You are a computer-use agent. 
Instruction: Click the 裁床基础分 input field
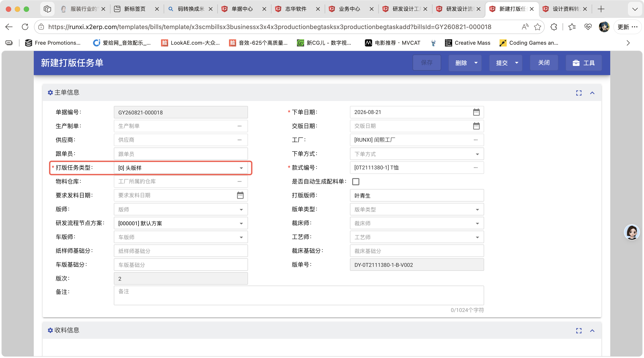point(417,251)
